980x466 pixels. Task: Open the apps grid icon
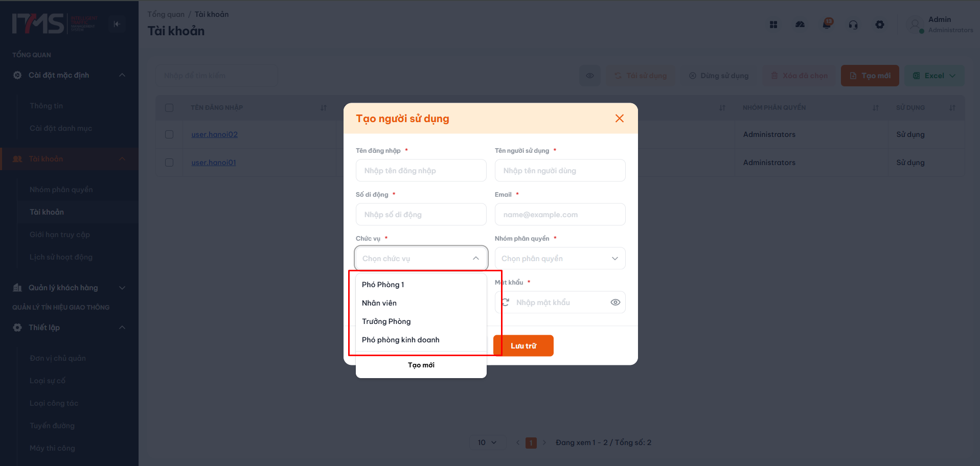click(x=773, y=25)
